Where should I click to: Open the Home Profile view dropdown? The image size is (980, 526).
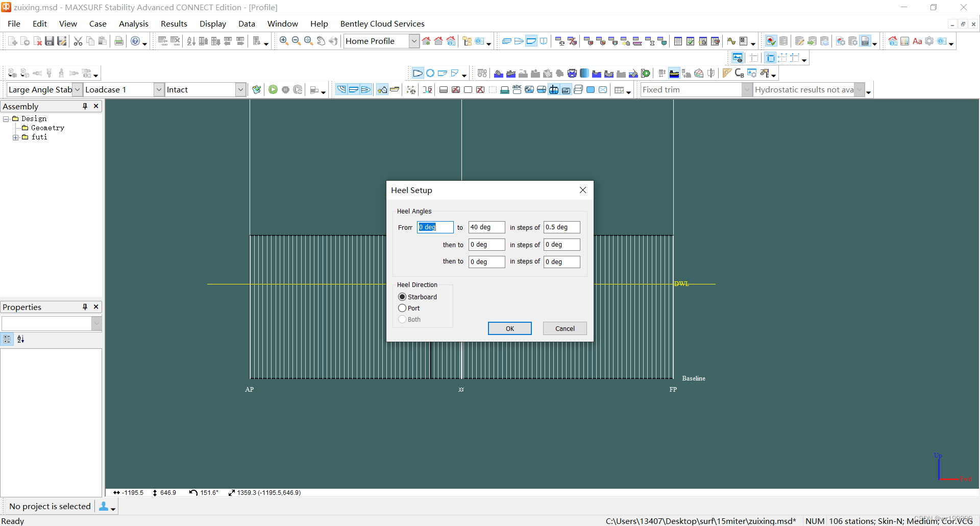click(414, 41)
